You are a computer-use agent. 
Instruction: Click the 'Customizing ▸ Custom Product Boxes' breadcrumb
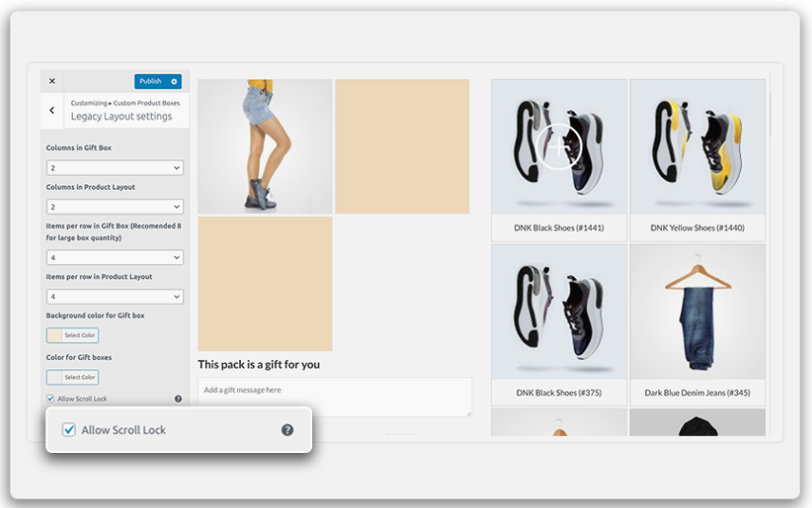coord(125,103)
